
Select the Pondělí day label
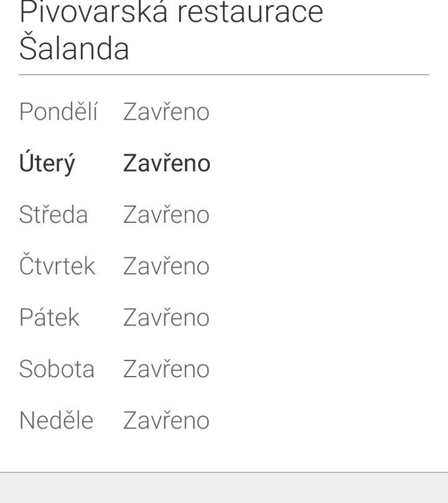point(58,112)
